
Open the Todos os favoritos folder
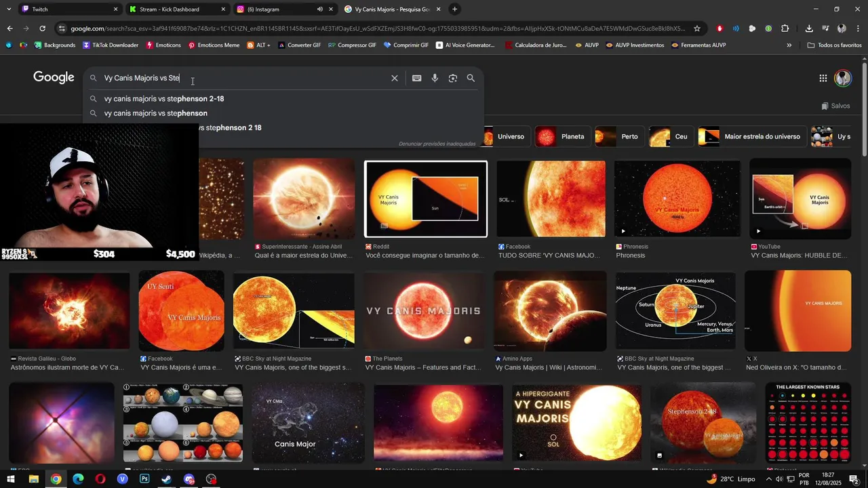pos(834,45)
